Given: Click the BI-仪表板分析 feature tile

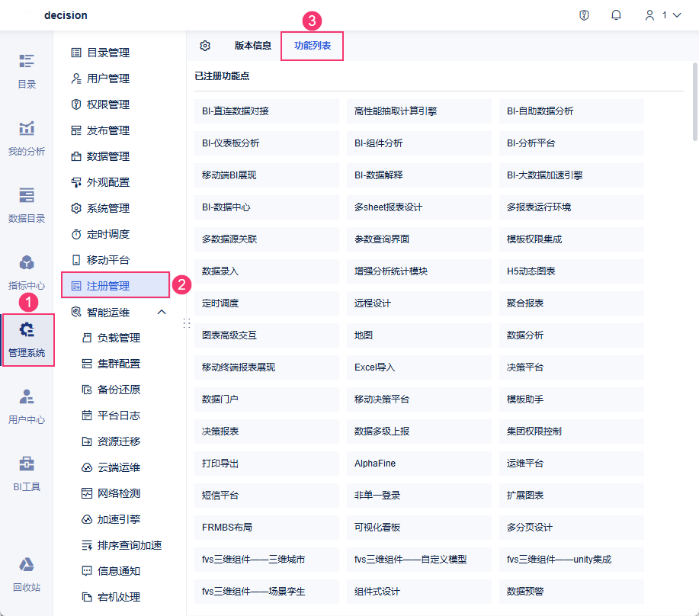Looking at the screenshot, I should click(267, 143).
